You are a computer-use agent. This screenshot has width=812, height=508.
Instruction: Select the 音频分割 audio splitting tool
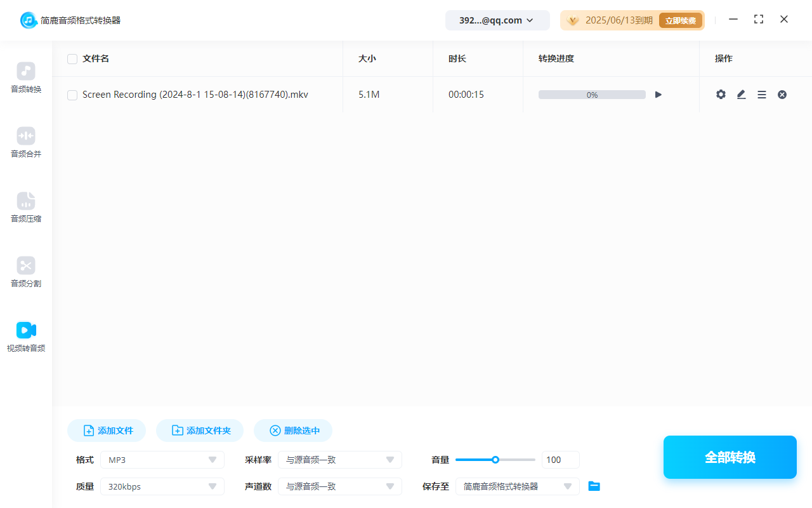(25, 272)
